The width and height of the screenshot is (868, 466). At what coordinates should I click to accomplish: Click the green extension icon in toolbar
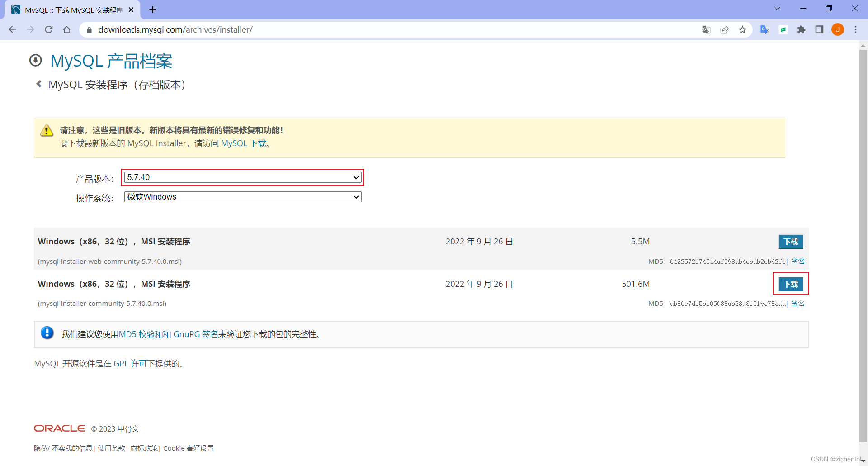pos(783,29)
